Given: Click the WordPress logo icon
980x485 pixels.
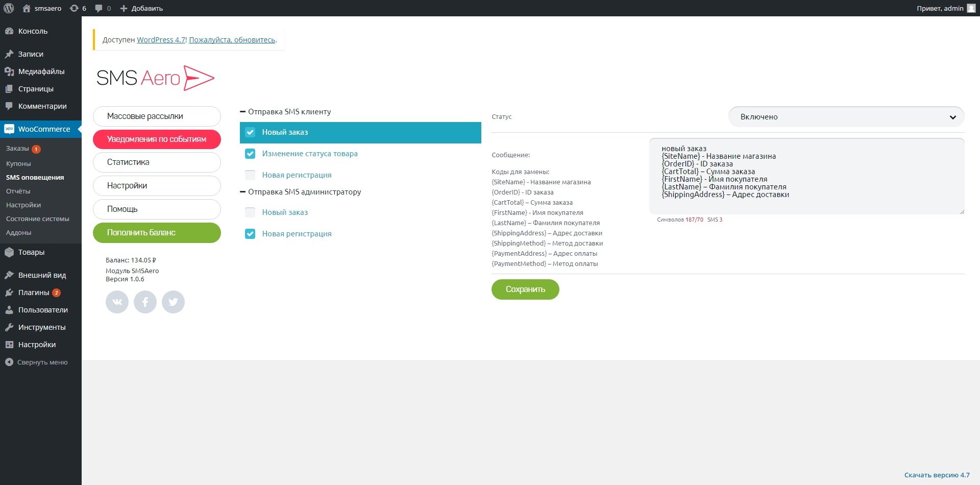Looking at the screenshot, I should (x=9, y=8).
